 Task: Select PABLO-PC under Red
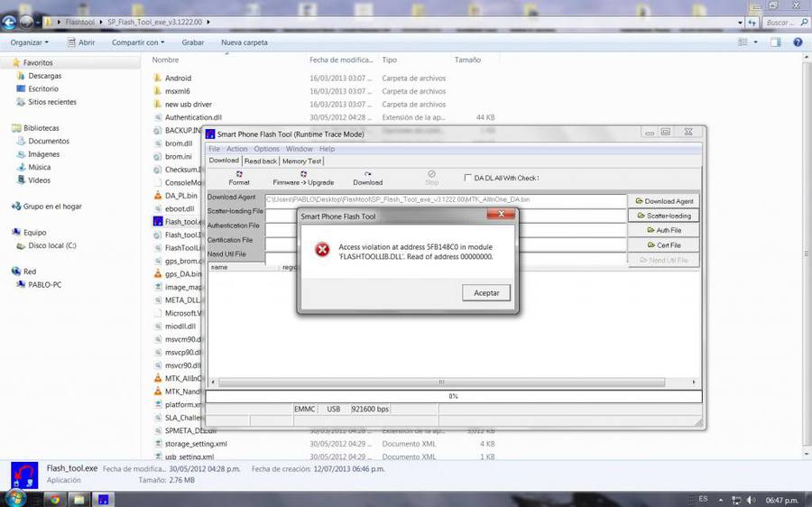[x=44, y=285]
